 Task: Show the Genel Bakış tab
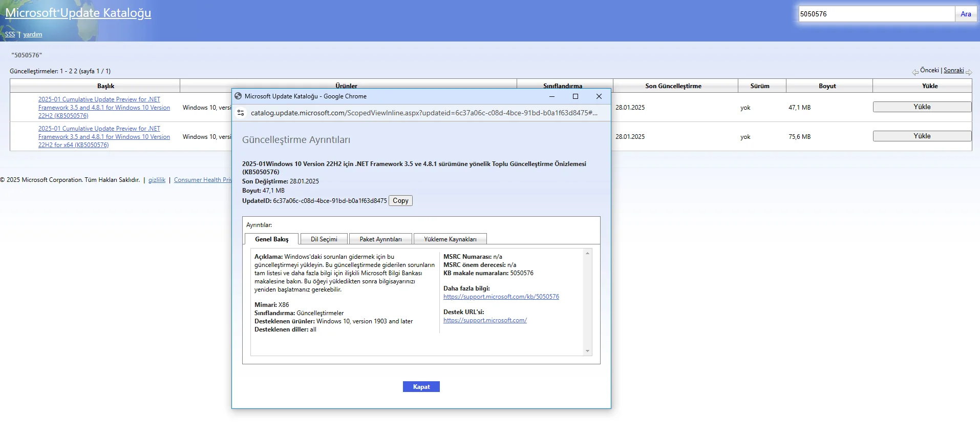click(x=271, y=239)
